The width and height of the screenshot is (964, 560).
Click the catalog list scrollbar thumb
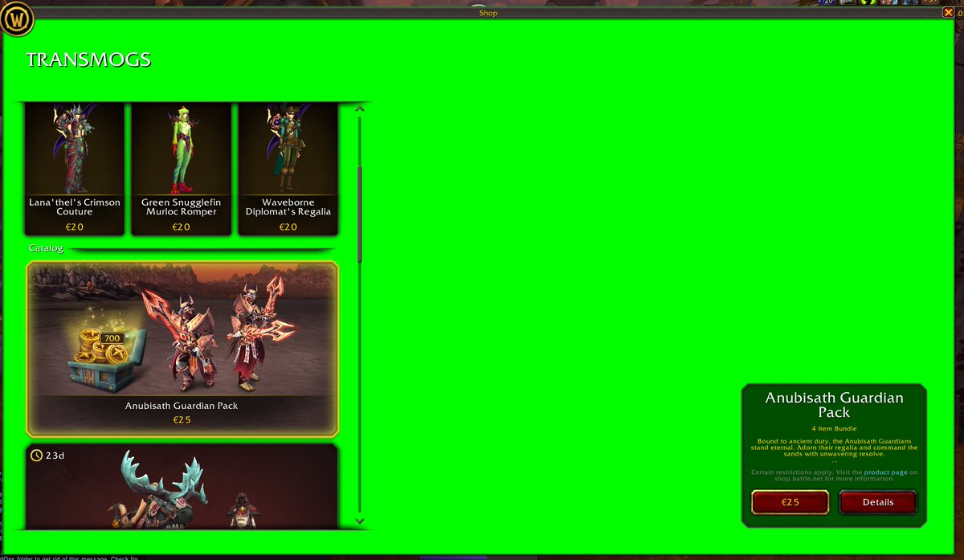point(360,214)
